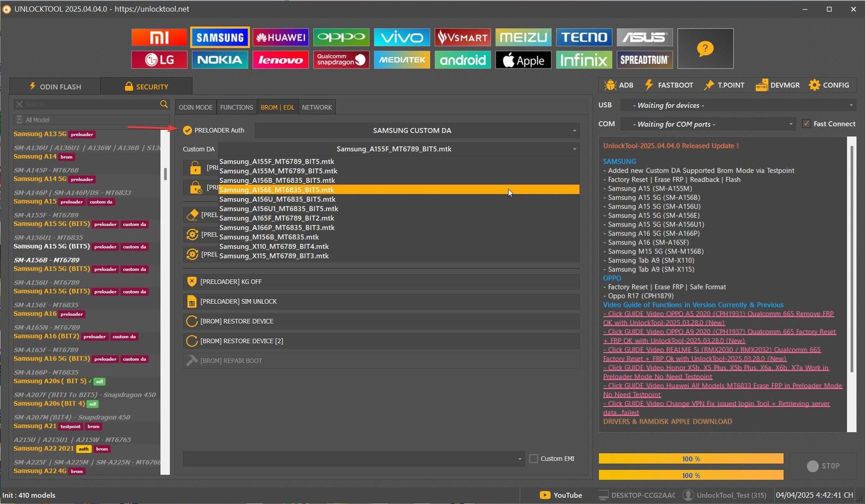Viewport: 865px width, 504px height.
Task: Launch DEVMGR device manager icon
Action: pyautogui.click(x=762, y=85)
